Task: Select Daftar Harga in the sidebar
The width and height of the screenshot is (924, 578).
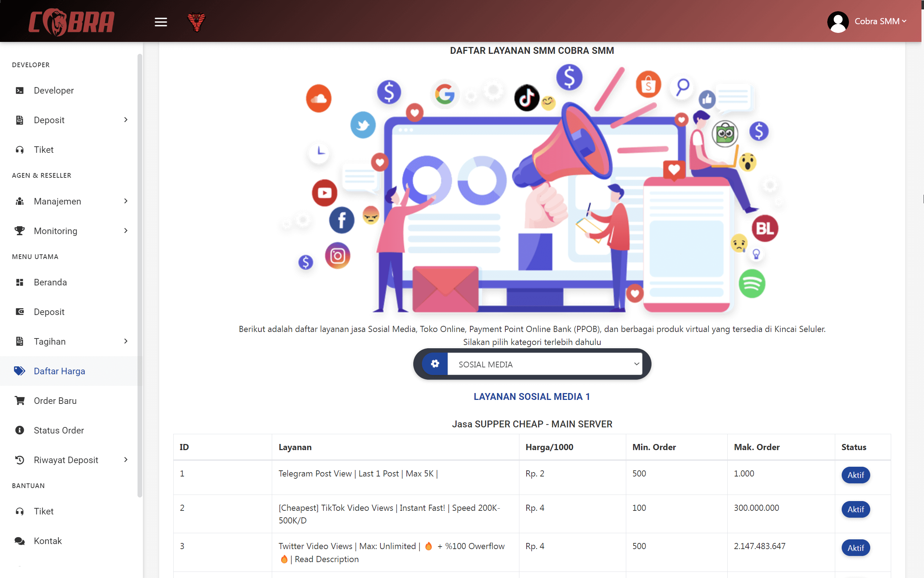Action: [x=60, y=371]
